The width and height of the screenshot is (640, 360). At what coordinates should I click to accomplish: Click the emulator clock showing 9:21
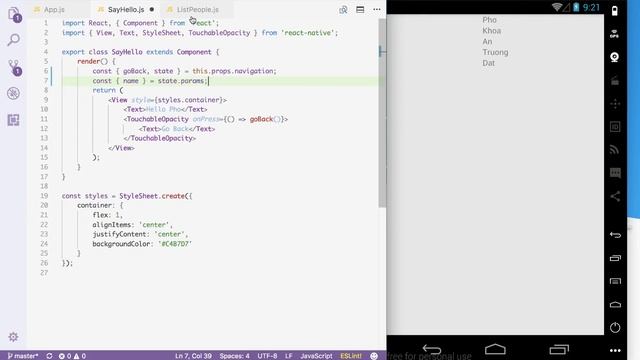[x=591, y=7]
